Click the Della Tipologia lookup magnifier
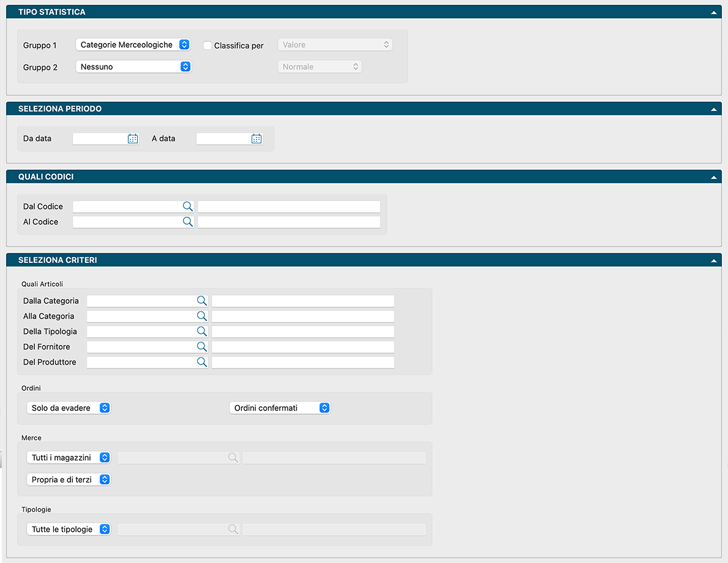Image resolution: width=728 pixels, height=563 pixels. (x=201, y=331)
